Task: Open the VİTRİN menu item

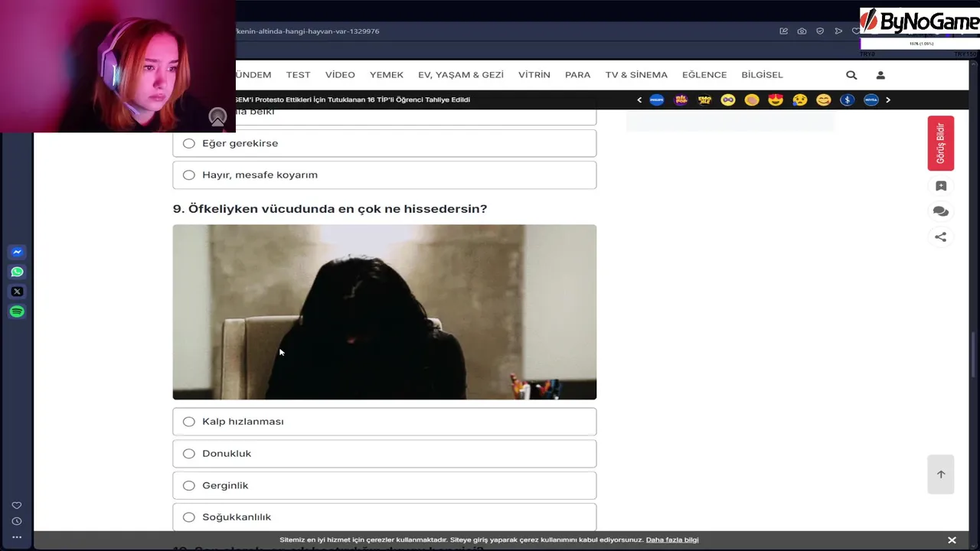Action: (534, 75)
